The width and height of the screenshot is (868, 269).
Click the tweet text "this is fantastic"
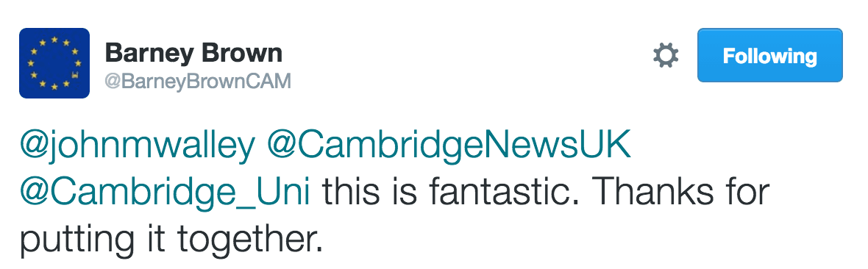pos(451,192)
